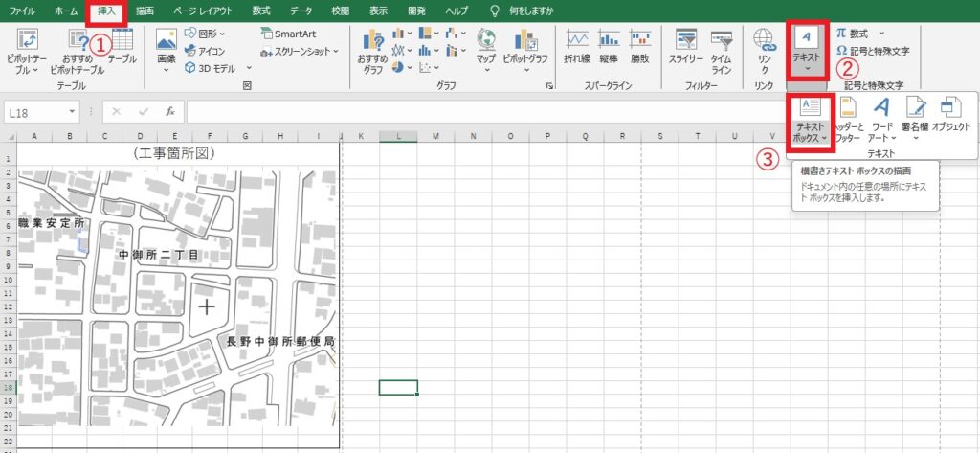This screenshot has height=453, width=980.
Task: Switch to the Home (ホーム) tab
Action: [66, 11]
